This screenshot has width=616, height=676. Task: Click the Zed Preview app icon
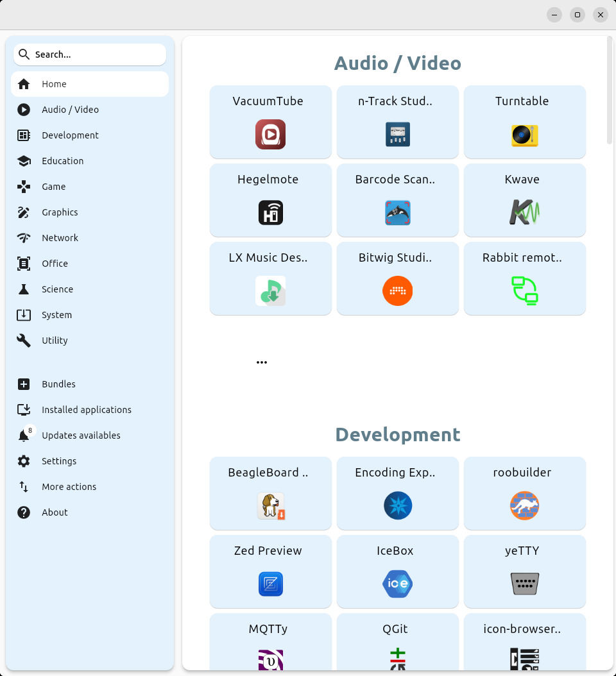pyautogui.click(x=270, y=584)
